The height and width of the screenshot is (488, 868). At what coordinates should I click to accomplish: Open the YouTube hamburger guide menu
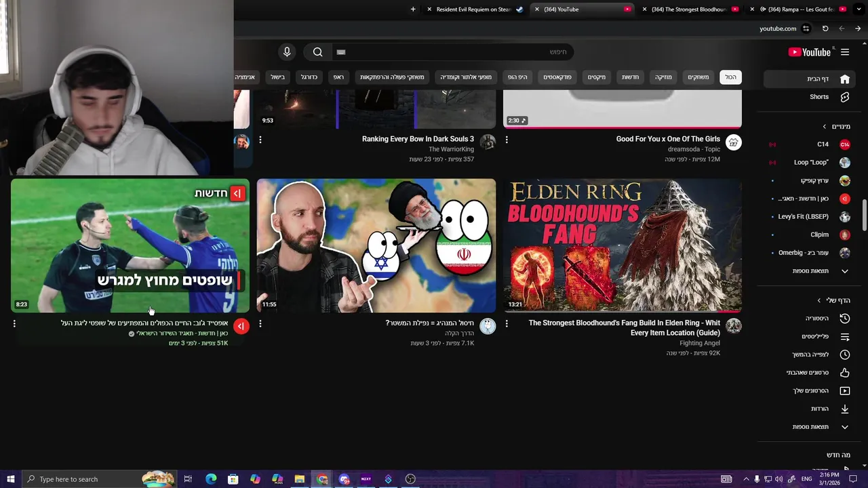coord(845,52)
